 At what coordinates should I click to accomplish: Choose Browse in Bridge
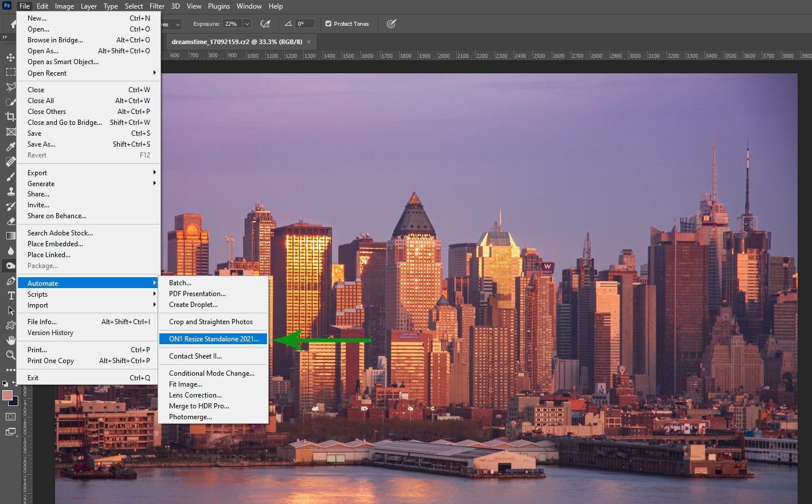point(89,40)
